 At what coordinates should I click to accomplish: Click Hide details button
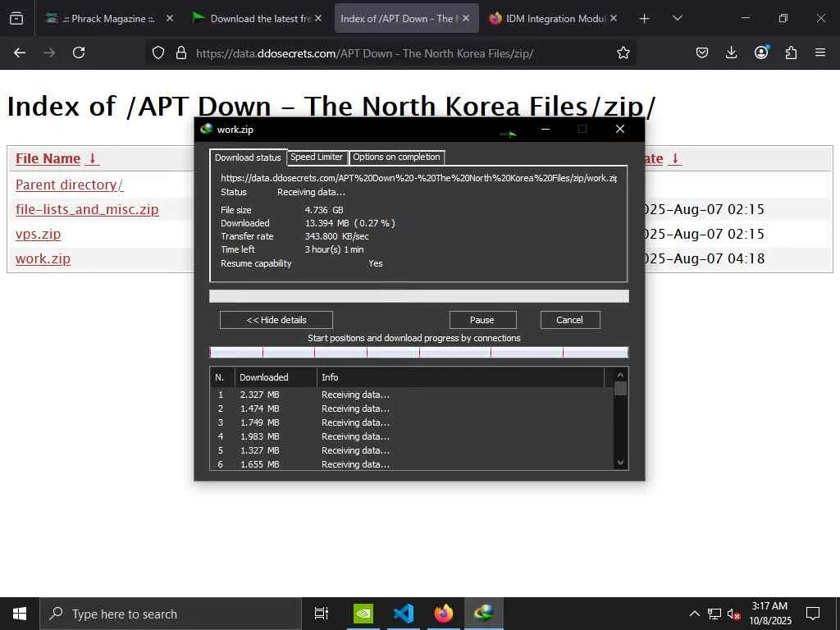click(276, 320)
